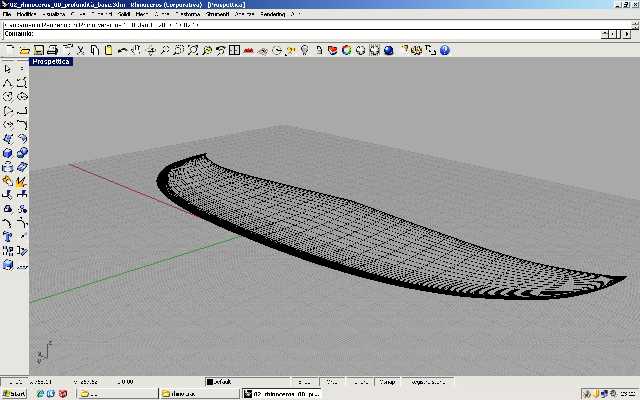Open the File menu
640x400 pixels.
[9, 14]
